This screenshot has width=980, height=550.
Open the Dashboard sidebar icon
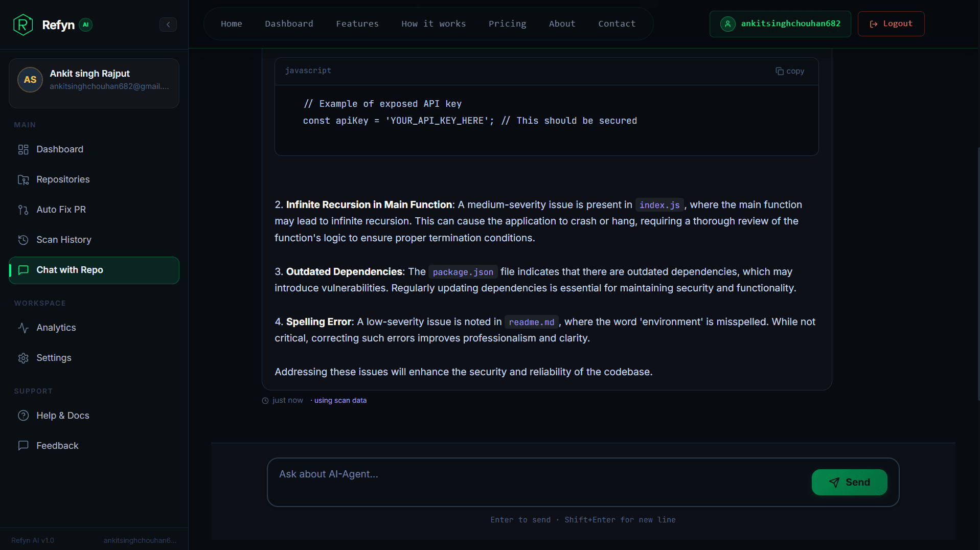click(x=24, y=149)
